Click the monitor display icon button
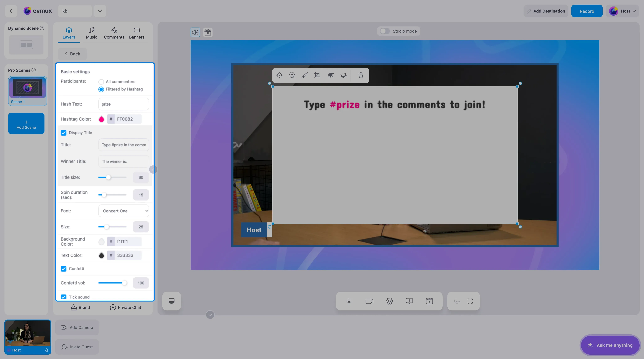The height and width of the screenshot is (359, 644). 171,301
